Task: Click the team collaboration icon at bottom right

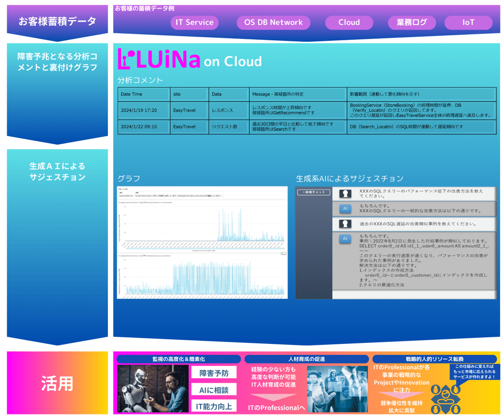Action: [x=447, y=398]
